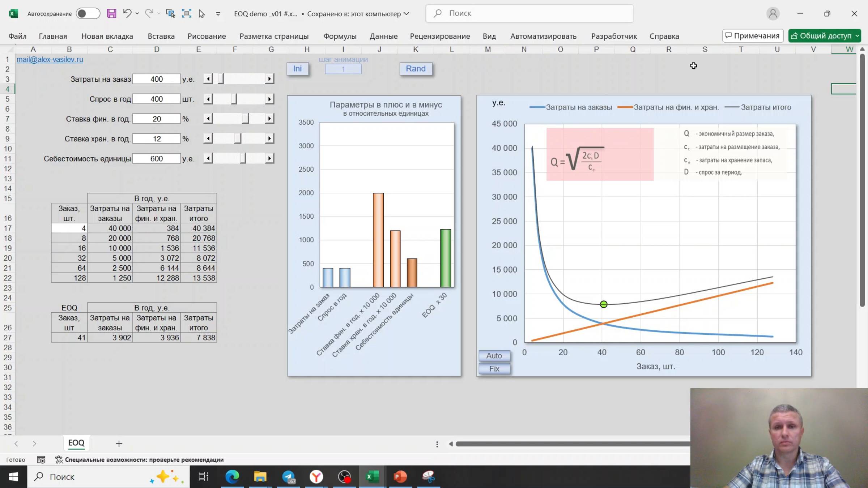Click the Save icon in the title bar
Screen dimensions: 868x488
pyautogui.click(x=111, y=14)
